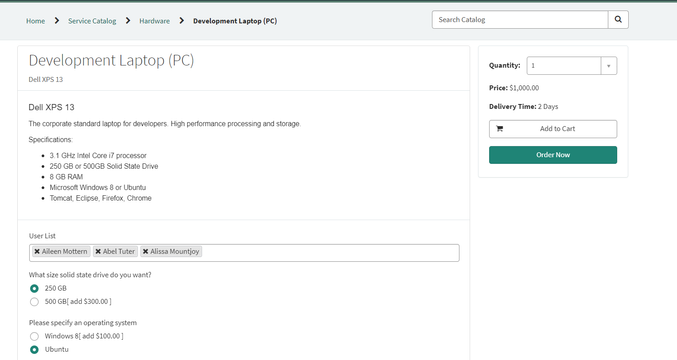Choose Windows 8 operating system
The image size is (677, 360).
[34, 336]
